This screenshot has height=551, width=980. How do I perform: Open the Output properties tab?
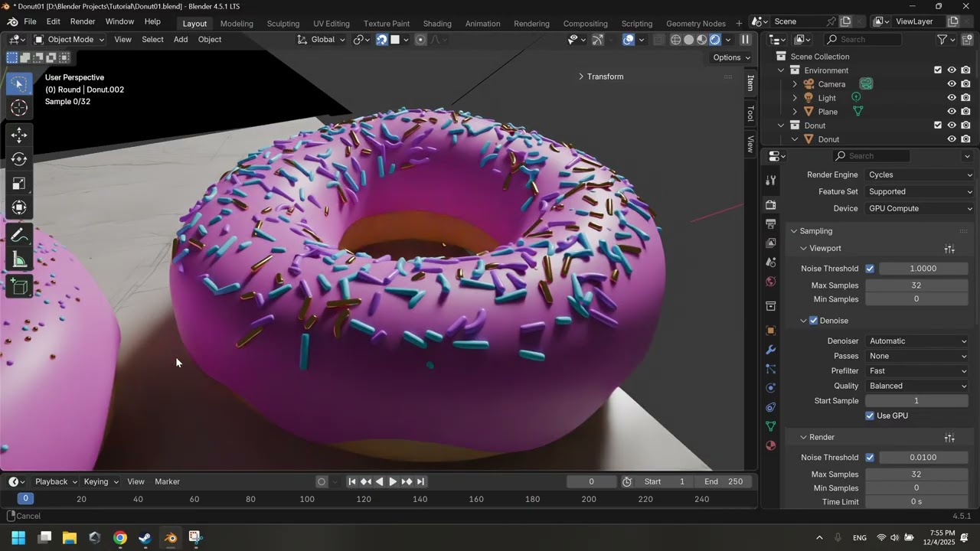click(771, 223)
